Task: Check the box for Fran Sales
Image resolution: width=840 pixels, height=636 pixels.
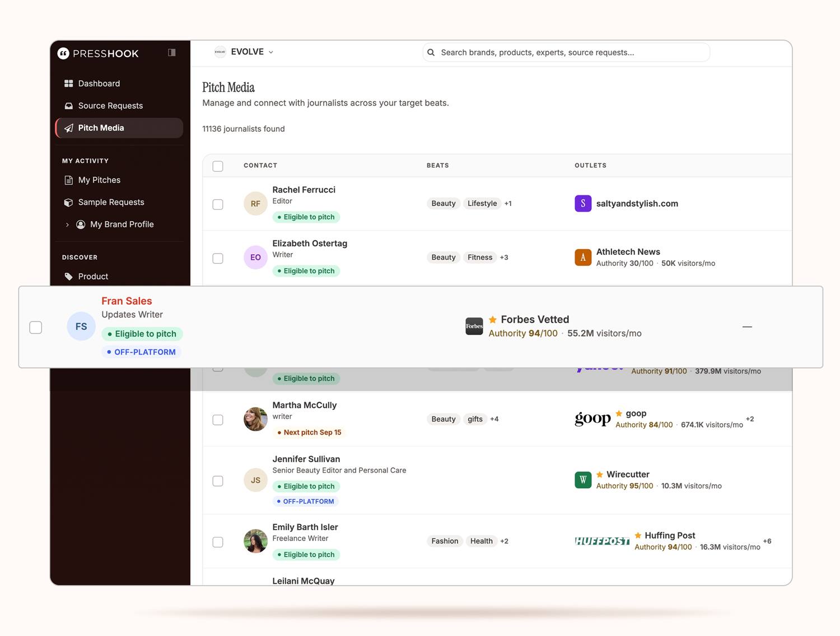Action: (36, 328)
